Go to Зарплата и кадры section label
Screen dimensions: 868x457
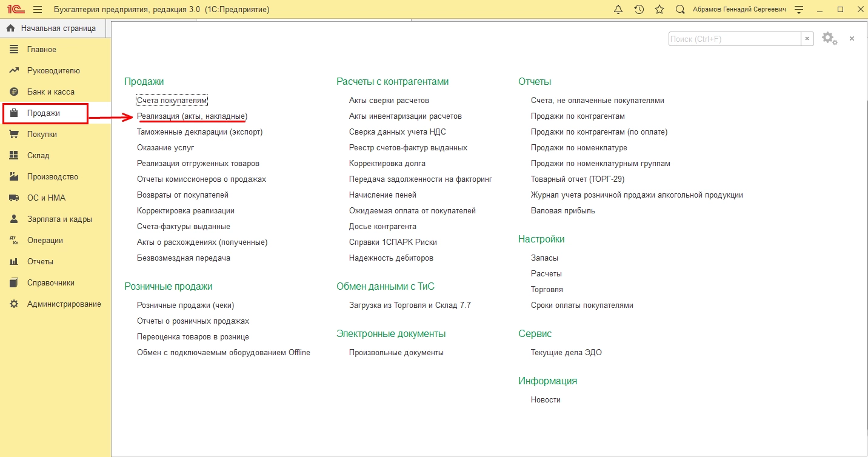[59, 219]
